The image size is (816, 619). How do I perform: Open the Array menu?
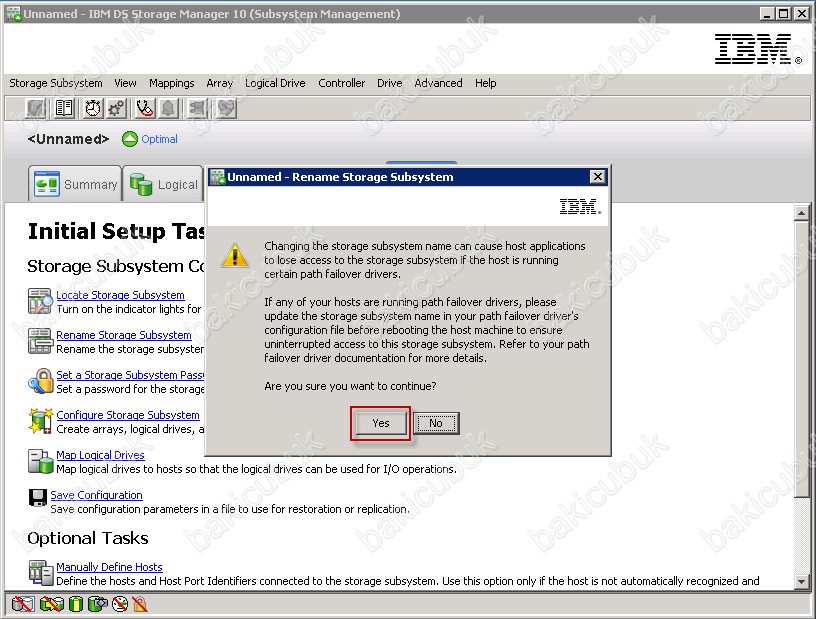point(219,83)
